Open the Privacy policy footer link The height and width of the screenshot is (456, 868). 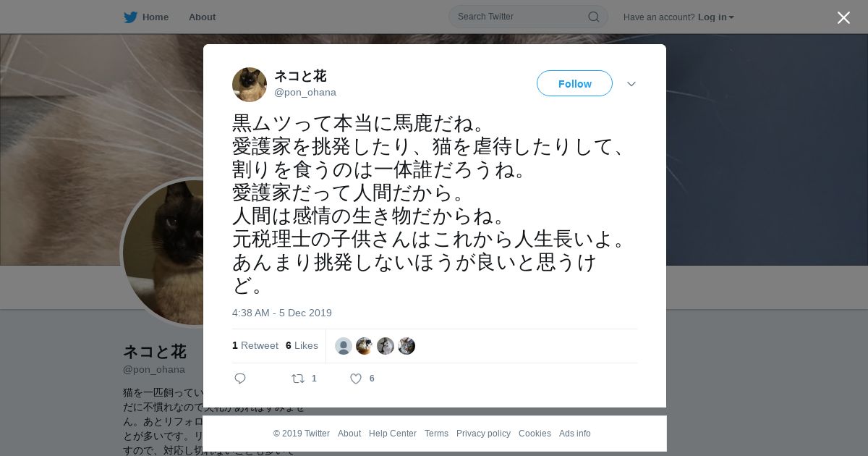[483, 434]
